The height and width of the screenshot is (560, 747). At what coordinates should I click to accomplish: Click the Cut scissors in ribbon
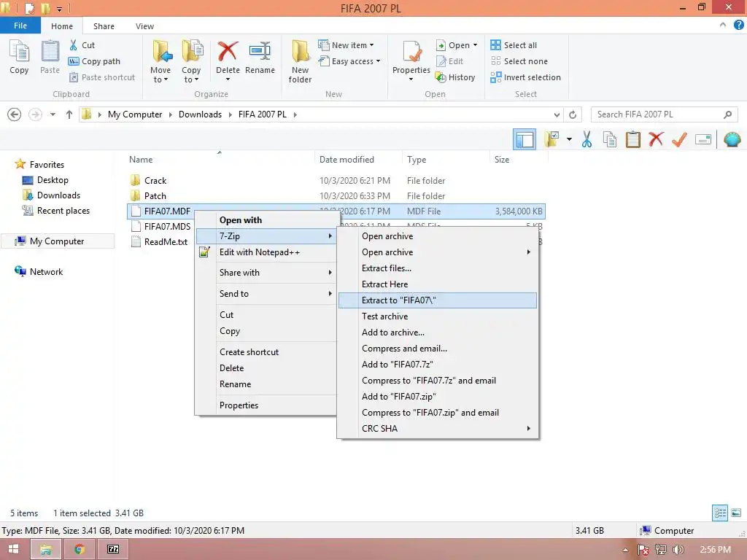(x=82, y=45)
